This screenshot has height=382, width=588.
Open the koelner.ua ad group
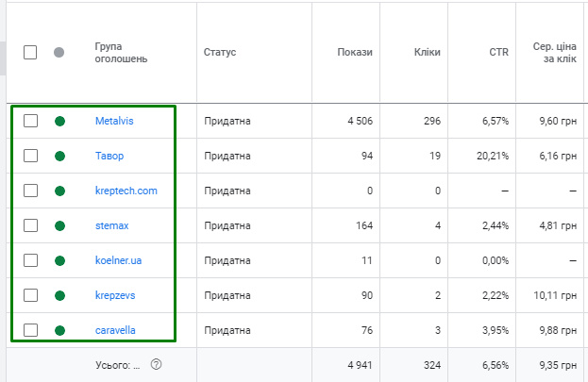pos(119,260)
